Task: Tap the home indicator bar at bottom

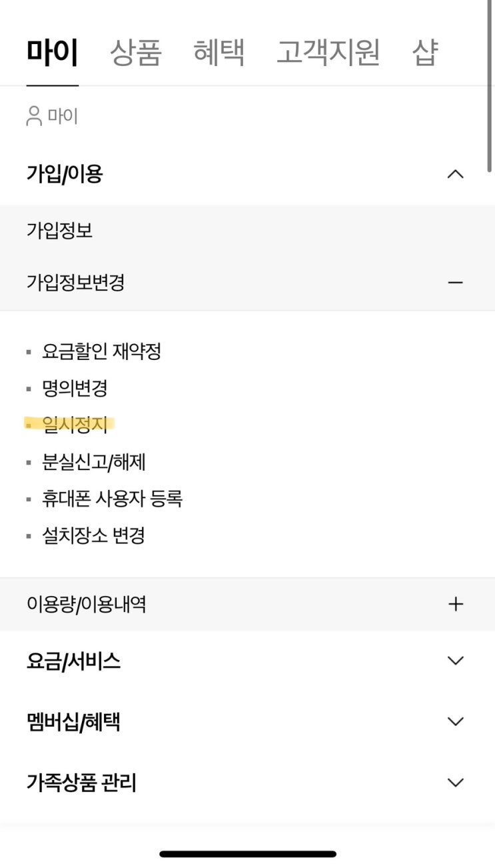Action: click(x=248, y=853)
